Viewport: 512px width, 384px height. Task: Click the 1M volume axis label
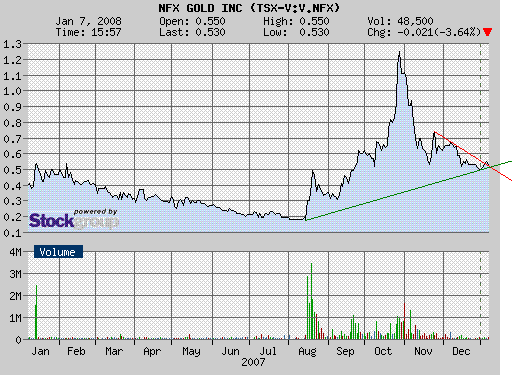(15, 318)
